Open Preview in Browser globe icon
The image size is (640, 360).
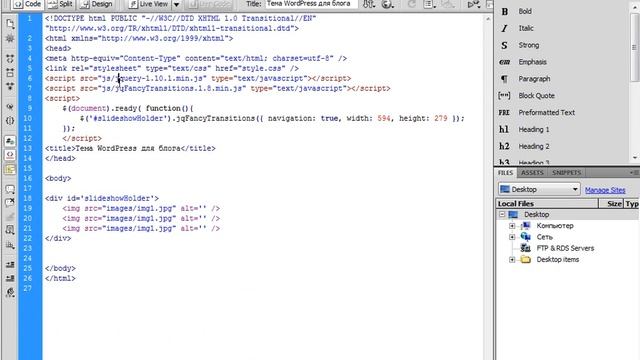[387, 4]
